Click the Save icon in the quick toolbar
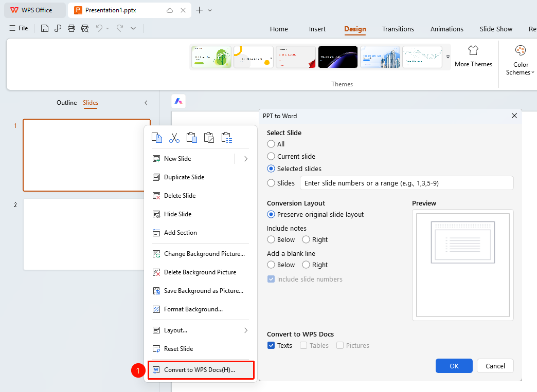Screen dimensions: 537x392 point(45,28)
